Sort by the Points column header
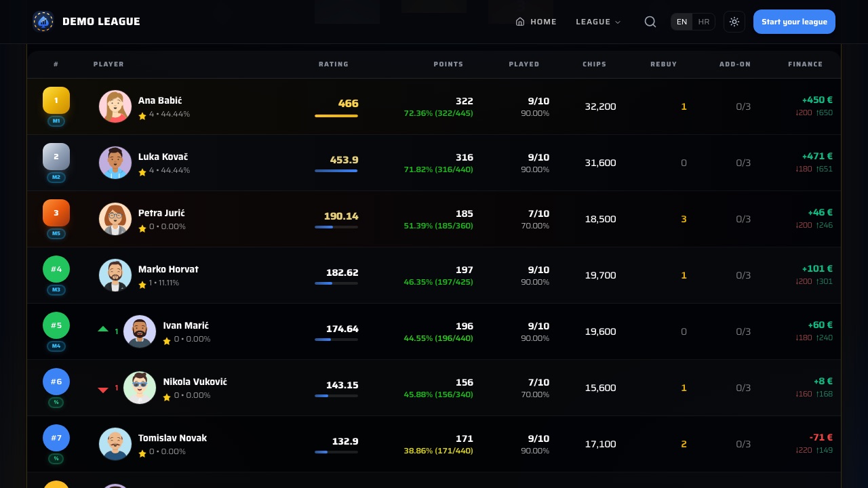868x488 pixels. pyautogui.click(x=448, y=64)
